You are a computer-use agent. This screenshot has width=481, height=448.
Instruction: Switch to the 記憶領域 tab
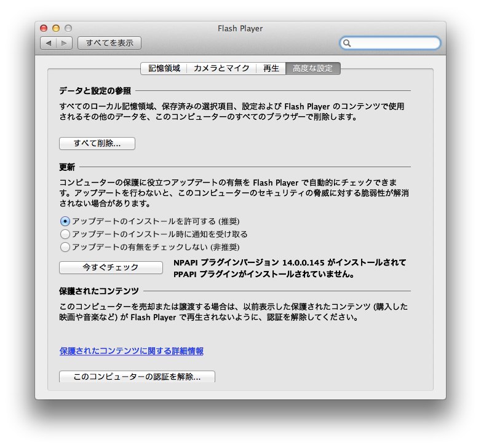pos(164,68)
